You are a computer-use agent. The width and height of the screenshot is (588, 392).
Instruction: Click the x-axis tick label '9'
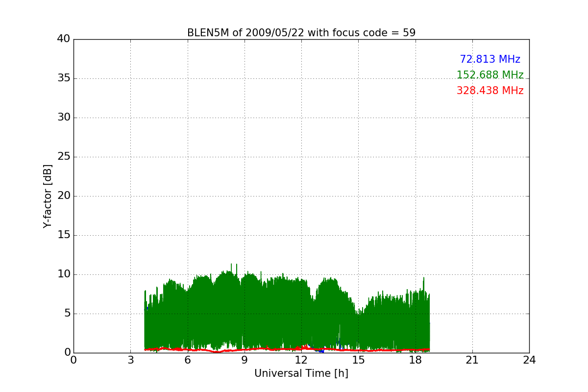[245, 360]
